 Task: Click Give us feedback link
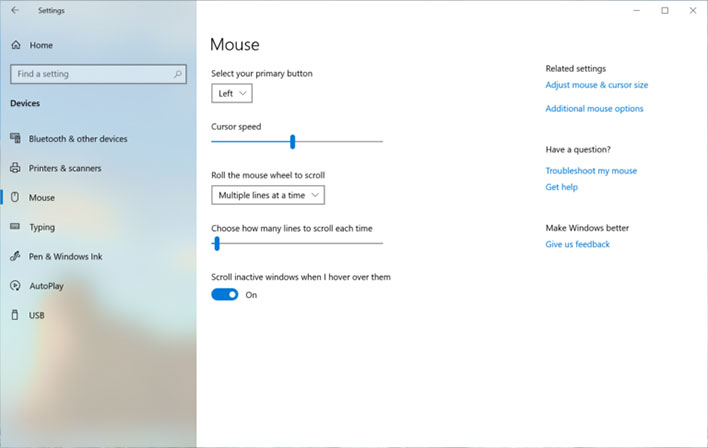pyautogui.click(x=578, y=244)
